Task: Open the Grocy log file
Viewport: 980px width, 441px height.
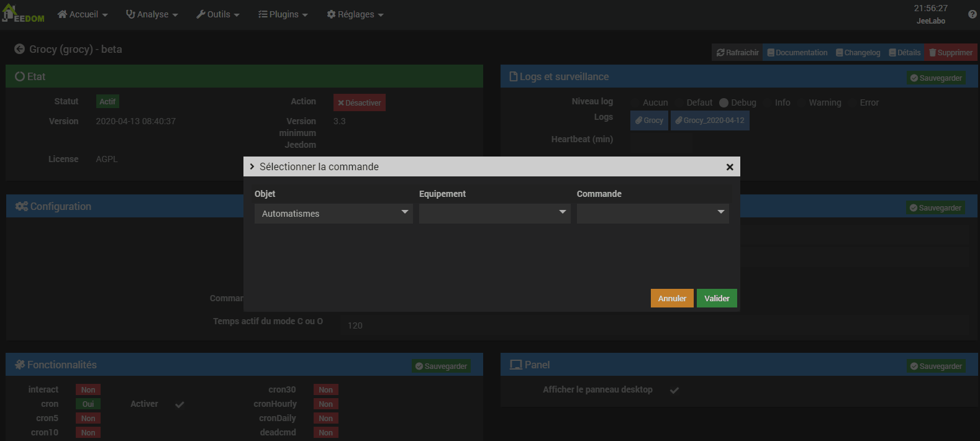Action: [x=649, y=120]
